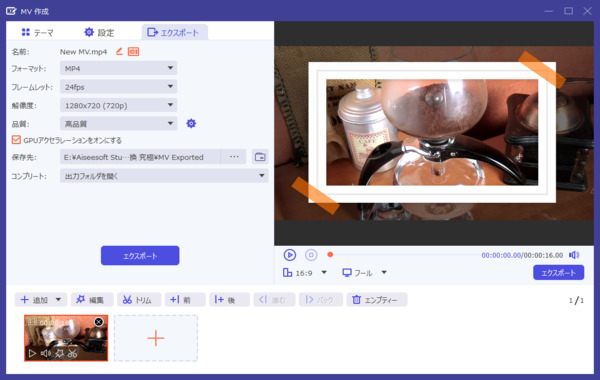
Task: Click the トリム scissors button
Action: 139,300
